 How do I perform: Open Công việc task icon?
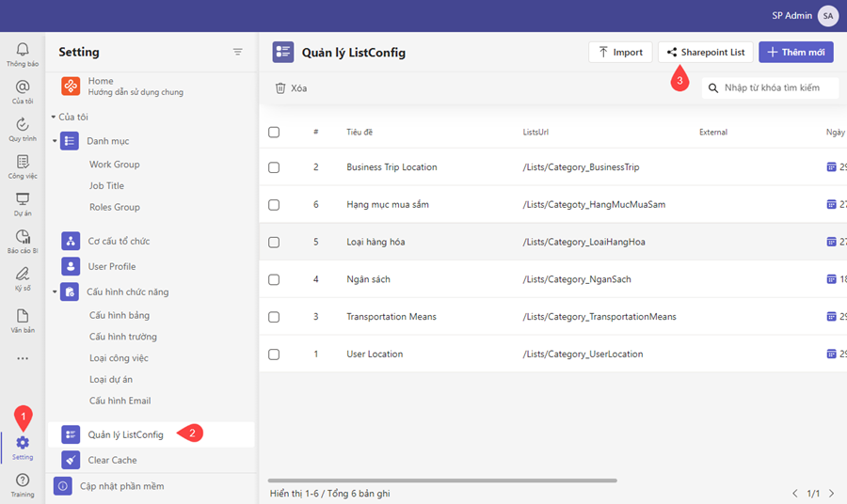[23, 162]
